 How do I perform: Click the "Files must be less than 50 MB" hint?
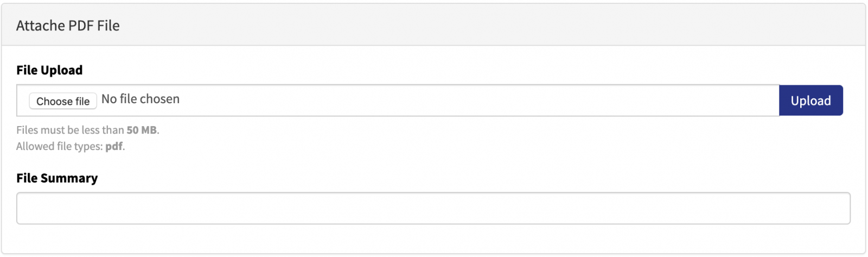pos(88,130)
